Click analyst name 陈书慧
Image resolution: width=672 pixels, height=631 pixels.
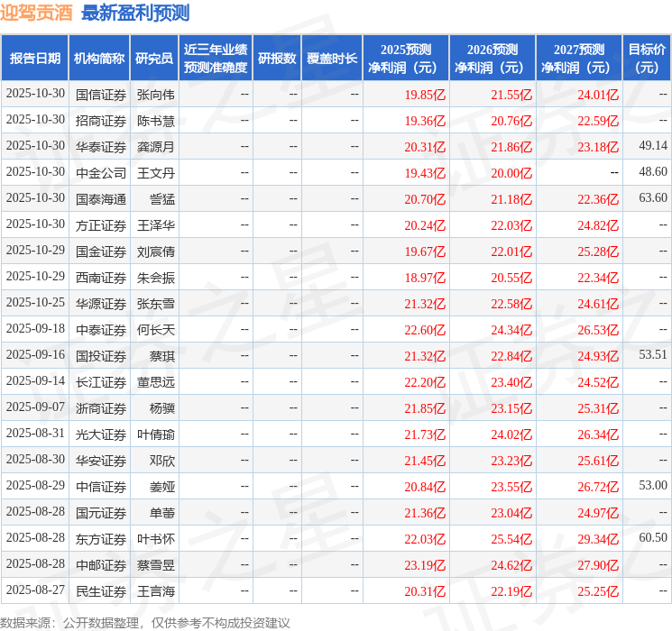(x=156, y=121)
